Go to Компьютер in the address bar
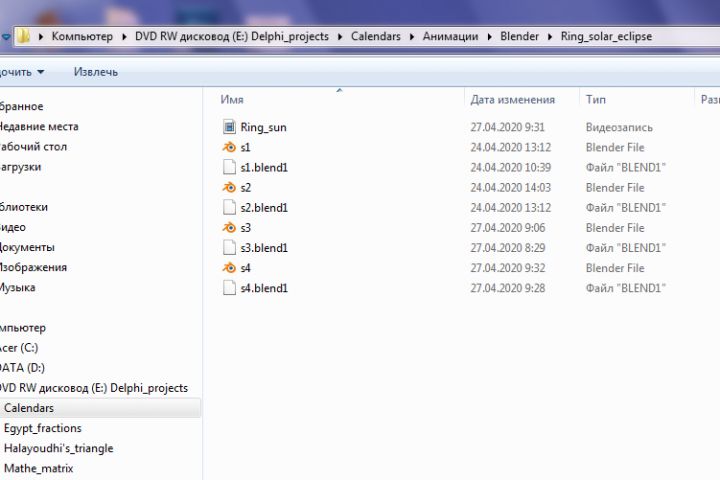 [82, 36]
